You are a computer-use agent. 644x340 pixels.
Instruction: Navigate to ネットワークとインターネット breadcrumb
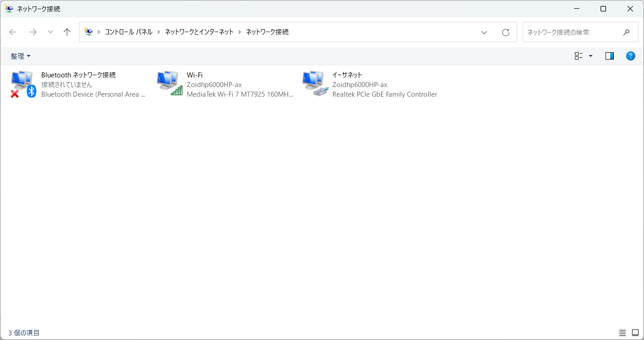(x=199, y=32)
